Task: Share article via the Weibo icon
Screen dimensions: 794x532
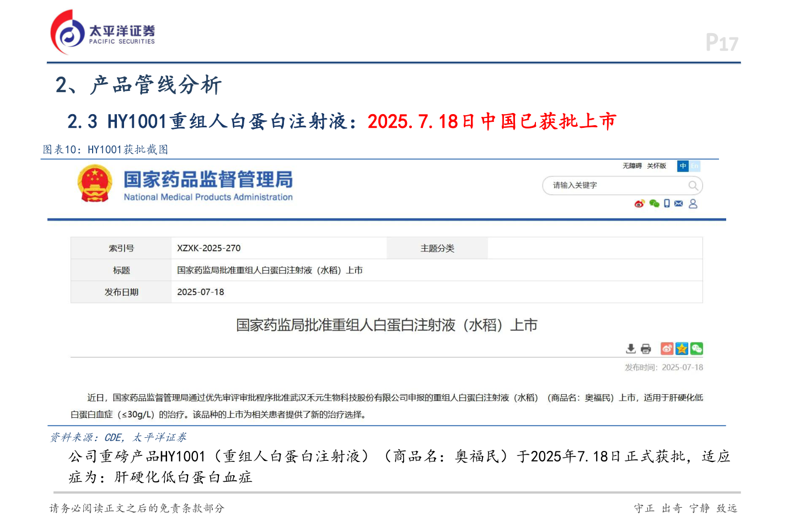Action: (667, 348)
